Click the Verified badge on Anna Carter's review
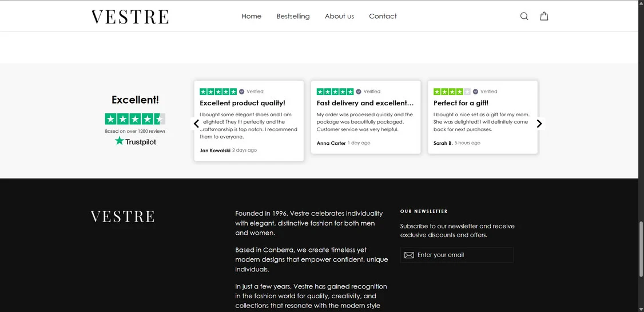 pyautogui.click(x=368, y=91)
